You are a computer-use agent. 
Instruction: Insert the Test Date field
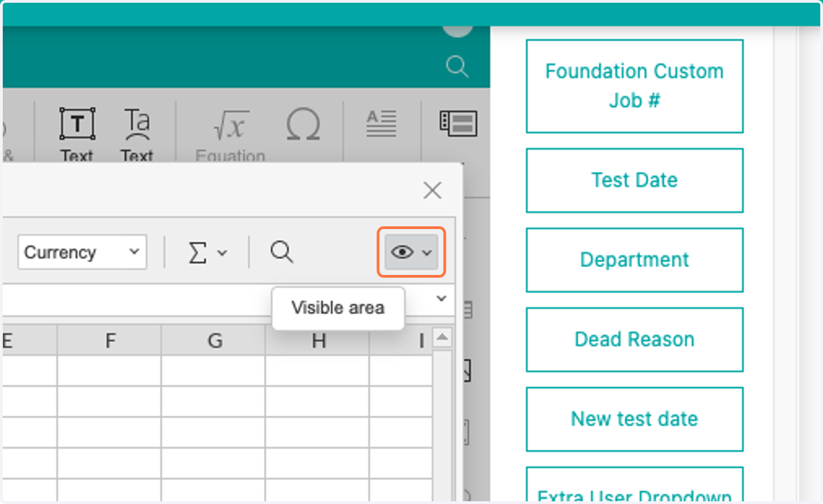(x=634, y=180)
